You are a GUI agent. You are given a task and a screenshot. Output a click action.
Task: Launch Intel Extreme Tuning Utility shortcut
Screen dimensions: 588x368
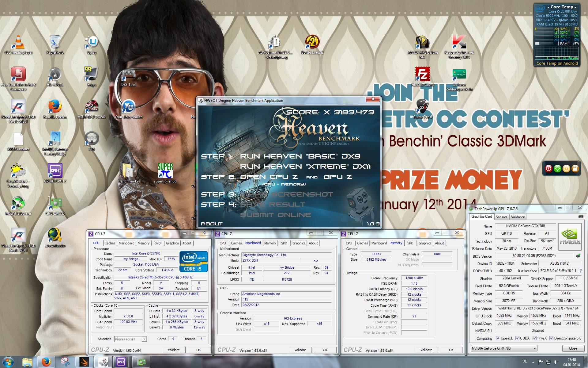click(55, 144)
